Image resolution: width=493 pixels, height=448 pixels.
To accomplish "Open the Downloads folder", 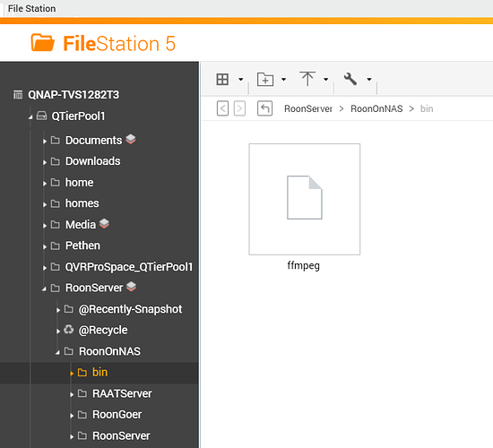I will point(92,161).
